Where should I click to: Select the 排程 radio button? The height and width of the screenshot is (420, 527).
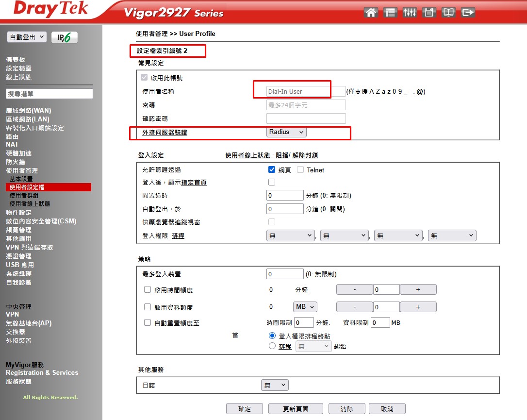(x=272, y=346)
